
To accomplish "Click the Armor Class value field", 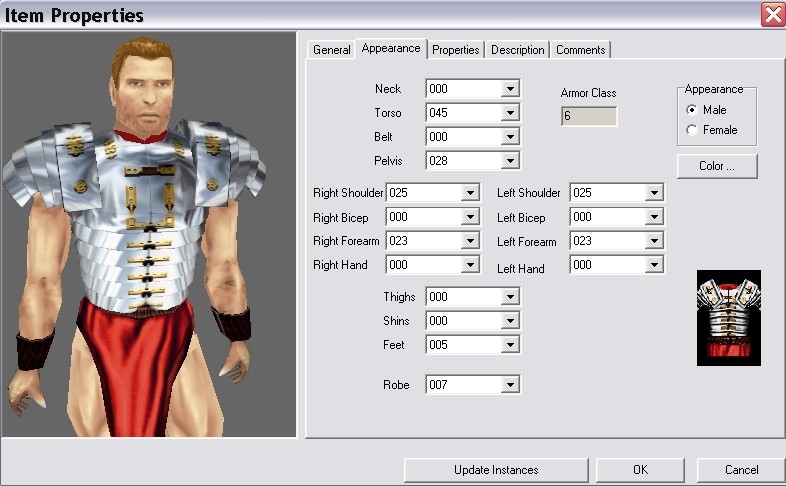I will pos(589,117).
